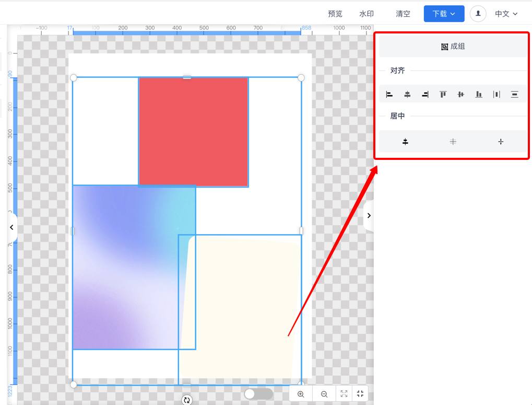Align objects to horizontal center in 对齐 row

(x=407, y=95)
